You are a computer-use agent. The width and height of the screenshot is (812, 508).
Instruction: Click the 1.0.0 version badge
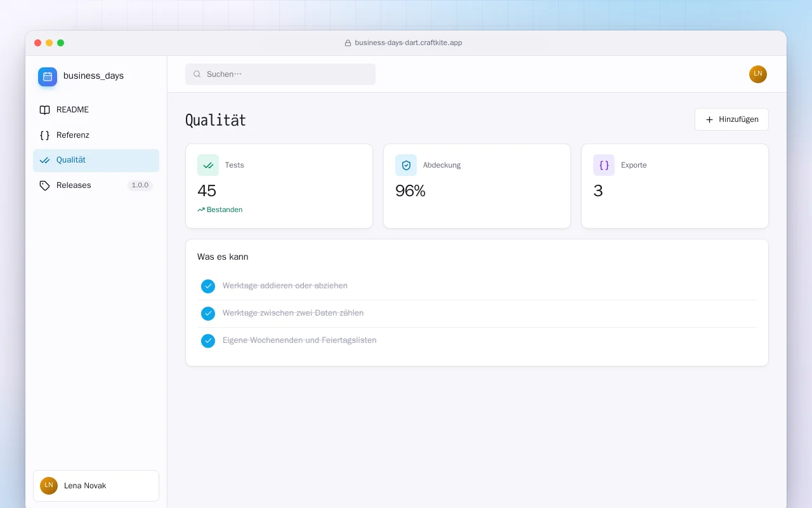point(140,185)
